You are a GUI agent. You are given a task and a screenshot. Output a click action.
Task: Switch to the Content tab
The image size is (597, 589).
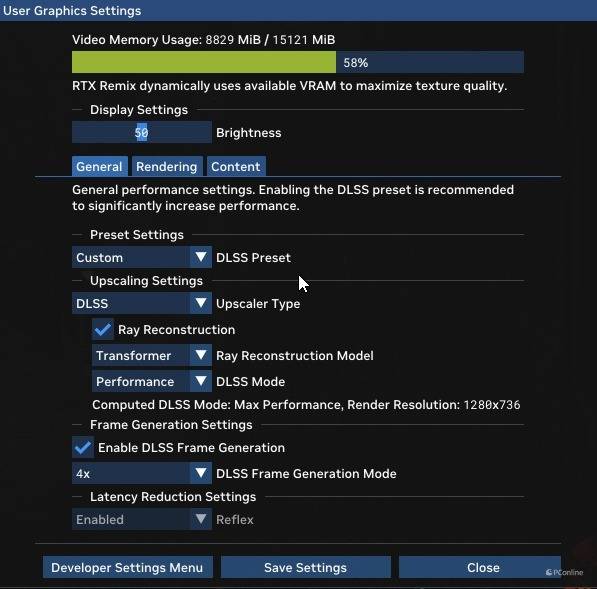pos(236,166)
